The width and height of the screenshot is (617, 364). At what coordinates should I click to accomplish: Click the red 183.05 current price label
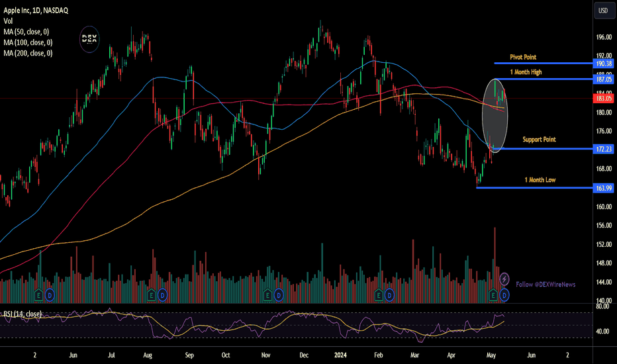pos(604,99)
